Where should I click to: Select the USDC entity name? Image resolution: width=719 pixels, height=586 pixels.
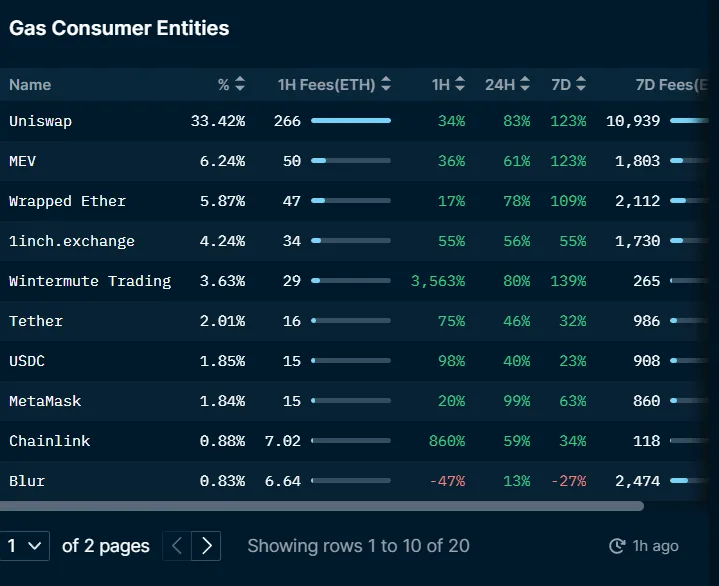tap(27, 361)
